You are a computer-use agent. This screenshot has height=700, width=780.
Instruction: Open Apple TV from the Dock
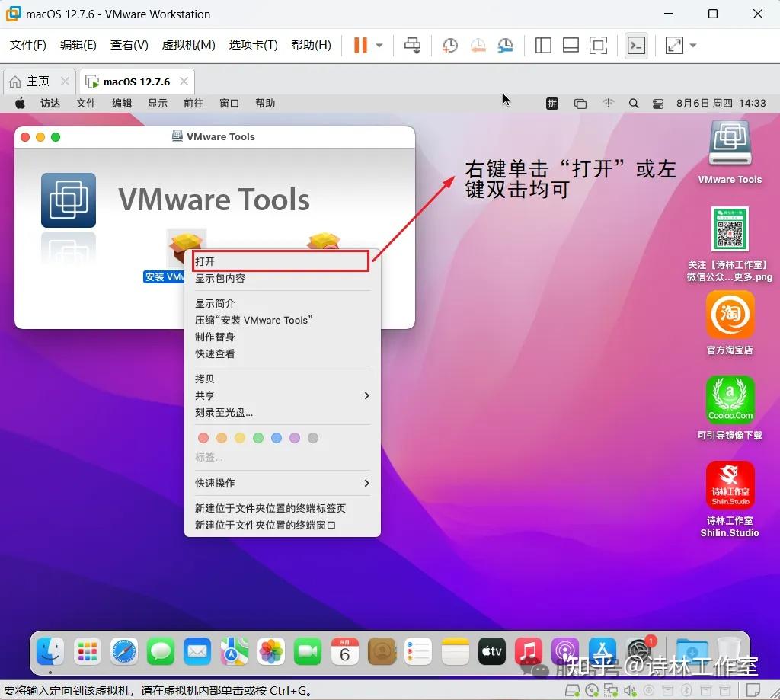coord(491,651)
